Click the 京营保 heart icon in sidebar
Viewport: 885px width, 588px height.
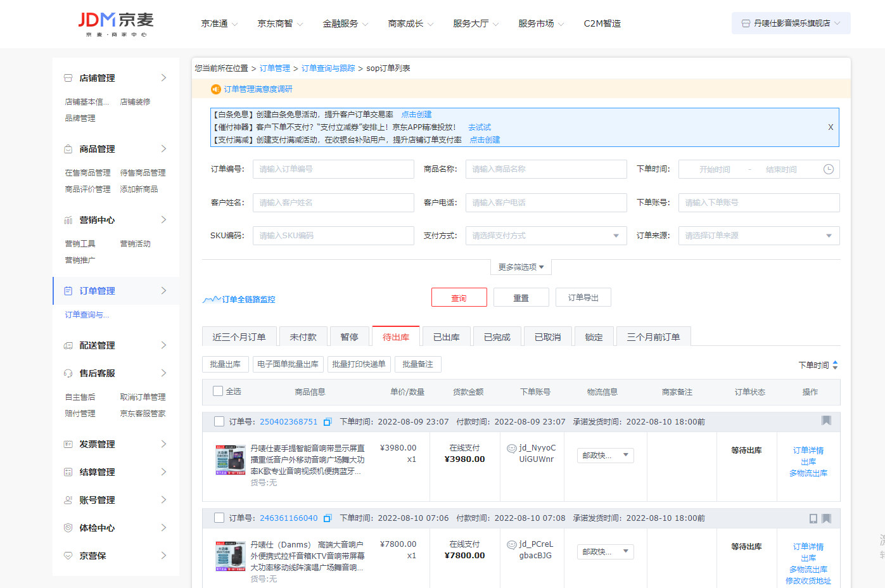68,556
